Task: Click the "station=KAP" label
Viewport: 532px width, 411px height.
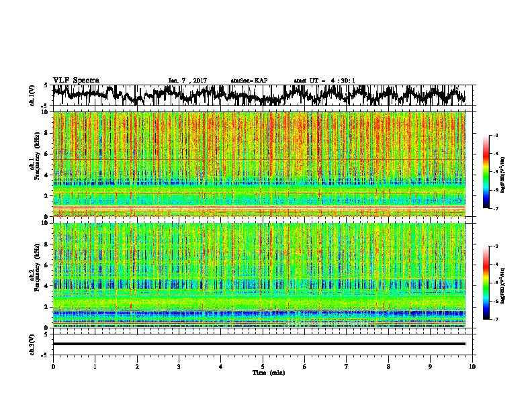Action: coord(249,81)
